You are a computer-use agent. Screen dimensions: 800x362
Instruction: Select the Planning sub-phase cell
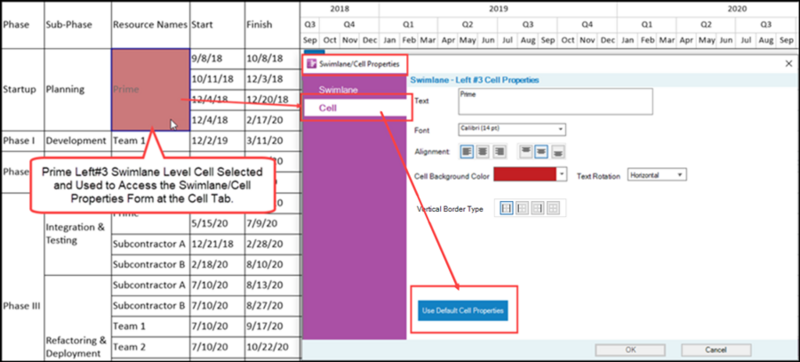[x=77, y=90]
